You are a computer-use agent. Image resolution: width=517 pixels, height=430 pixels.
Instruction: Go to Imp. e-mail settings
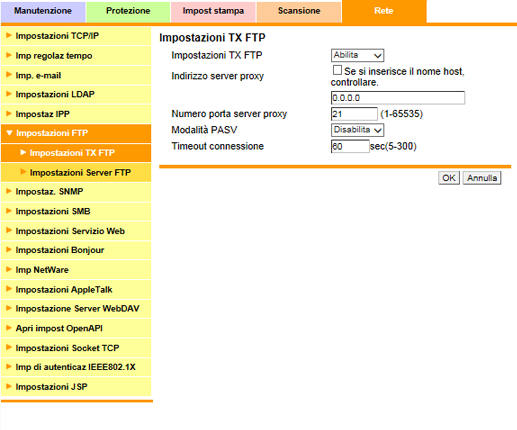point(76,75)
